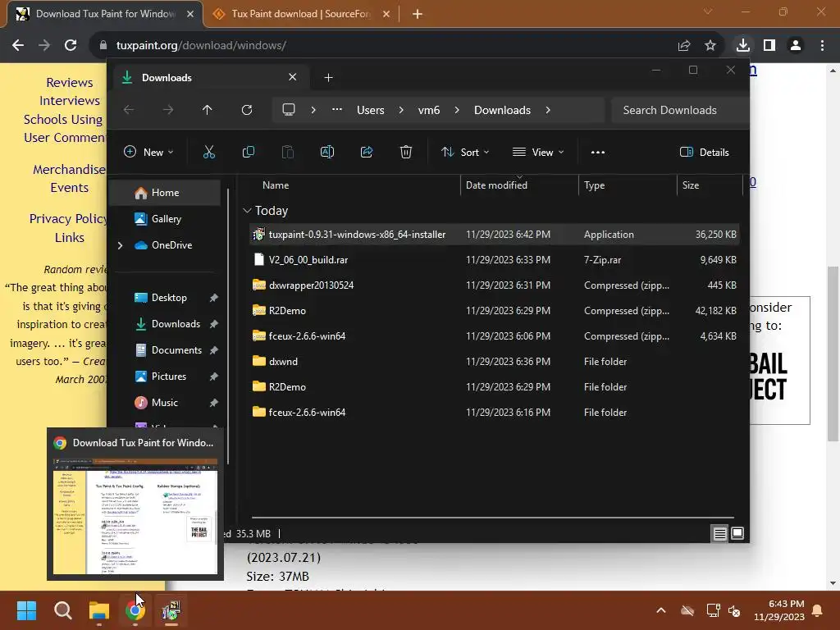Click the Explorer forward navigation arrow

(168, 110)
